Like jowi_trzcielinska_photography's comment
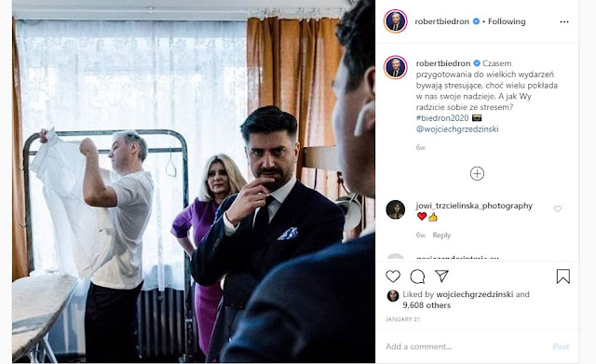The image size is (596, 364). (558, 209)
